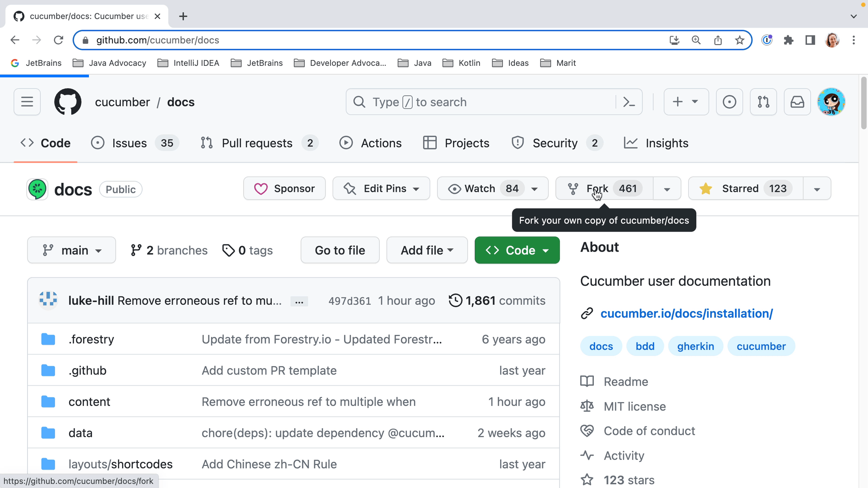Screen dimensions: 868x488
Task: Open the notifications inbox icon
Action: point(797,102)
